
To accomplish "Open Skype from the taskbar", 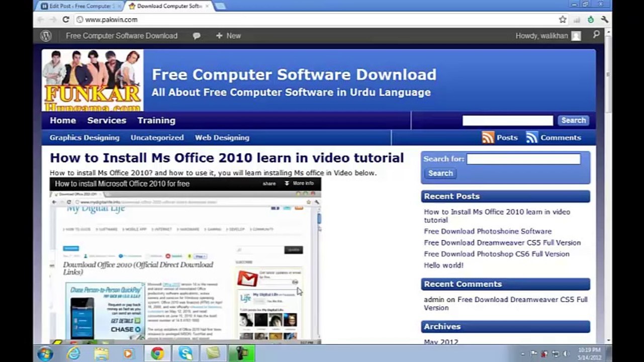I will tap(185, 353).
